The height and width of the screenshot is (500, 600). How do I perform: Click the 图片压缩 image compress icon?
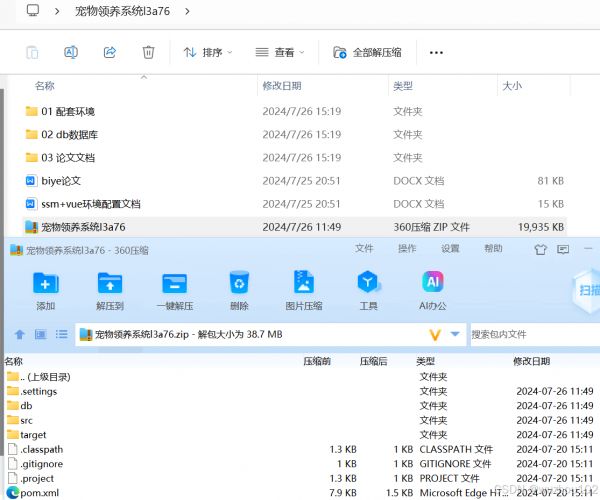click(x=304, y=290)
